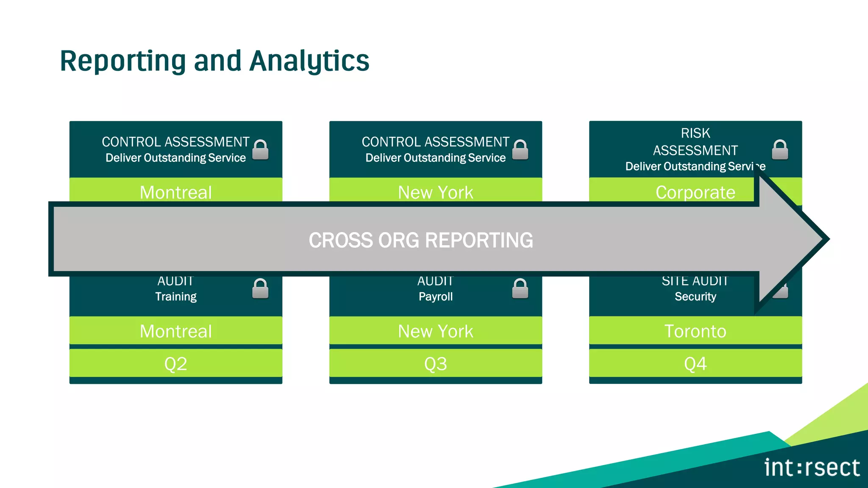The image size is (868, 488).
Task: Click the Q4 quarter bar
Action: pyautogui.click(x=695, y=363)
